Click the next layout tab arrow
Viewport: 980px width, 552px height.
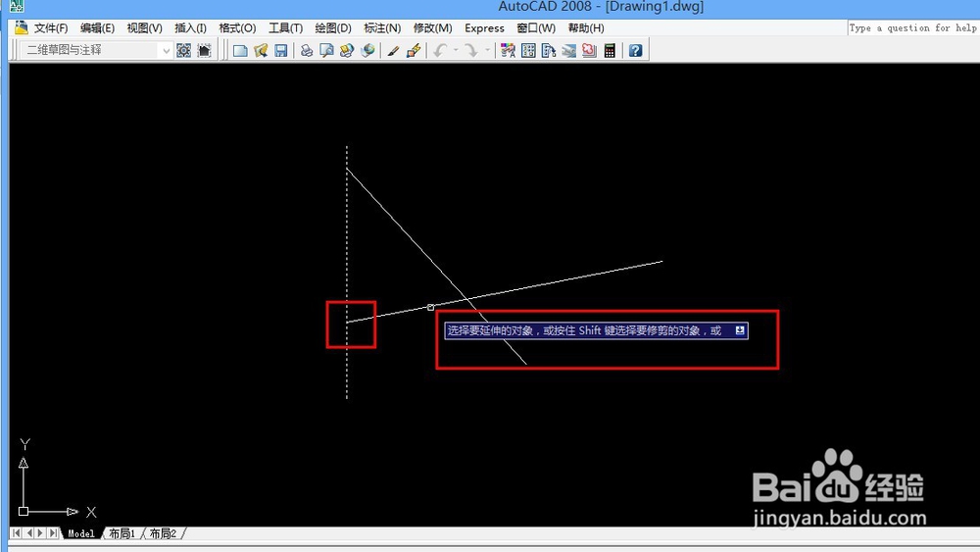(x=40, y=532)
